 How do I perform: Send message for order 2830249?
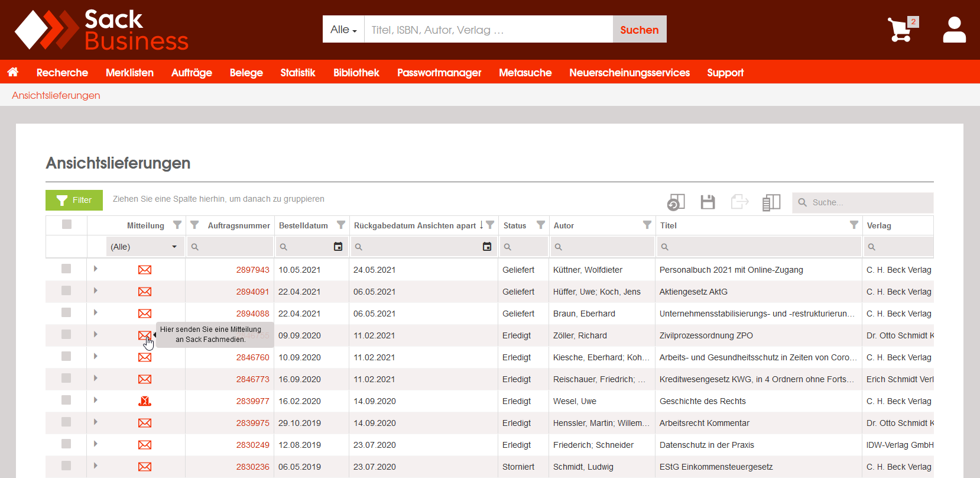pos(145,445)
